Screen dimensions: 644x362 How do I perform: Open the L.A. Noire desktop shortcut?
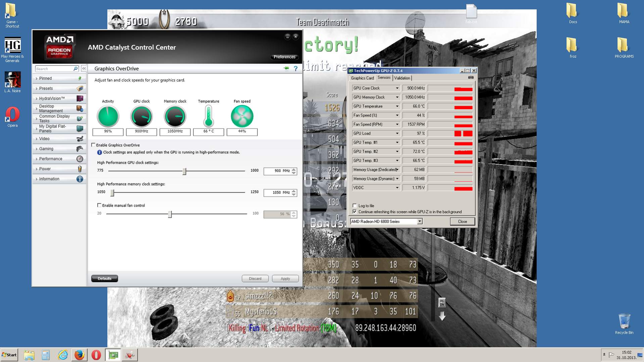point(12,82)
